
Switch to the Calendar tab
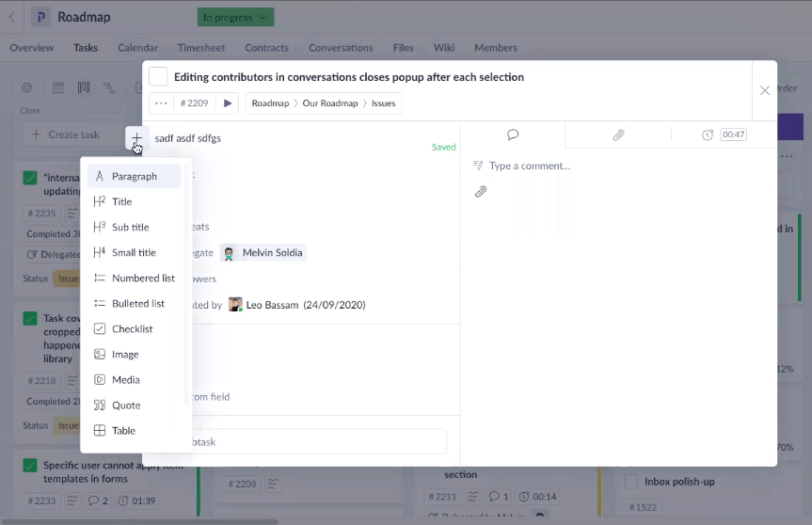tap(137, 48)
